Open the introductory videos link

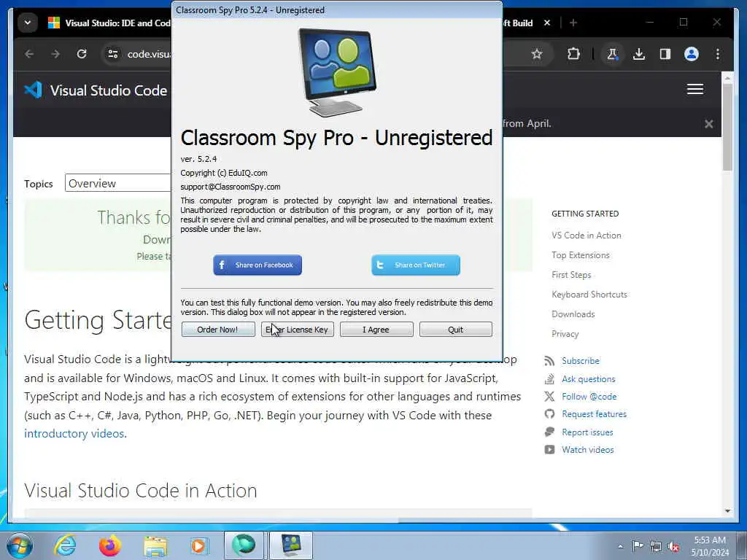74,434
